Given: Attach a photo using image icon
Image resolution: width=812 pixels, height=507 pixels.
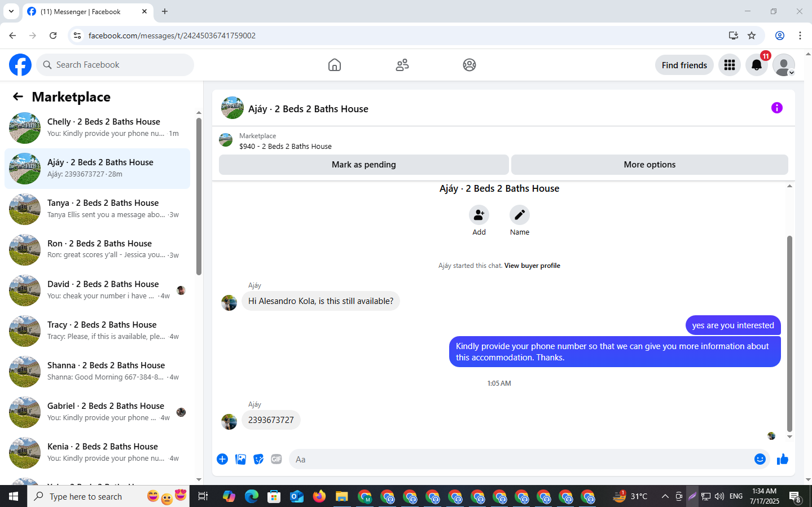Looking at the screenshot, I should tap(241, 459).
